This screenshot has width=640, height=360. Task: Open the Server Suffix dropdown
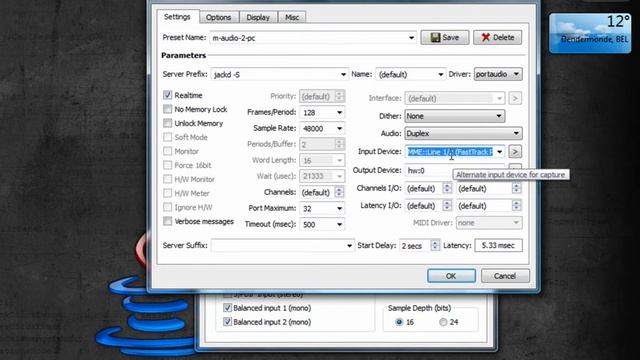[349, 245]
